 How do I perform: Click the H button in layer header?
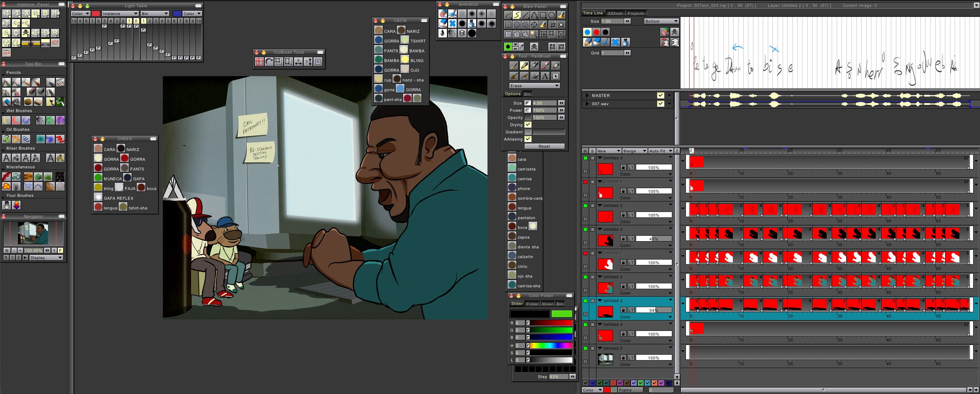[586, 151]
